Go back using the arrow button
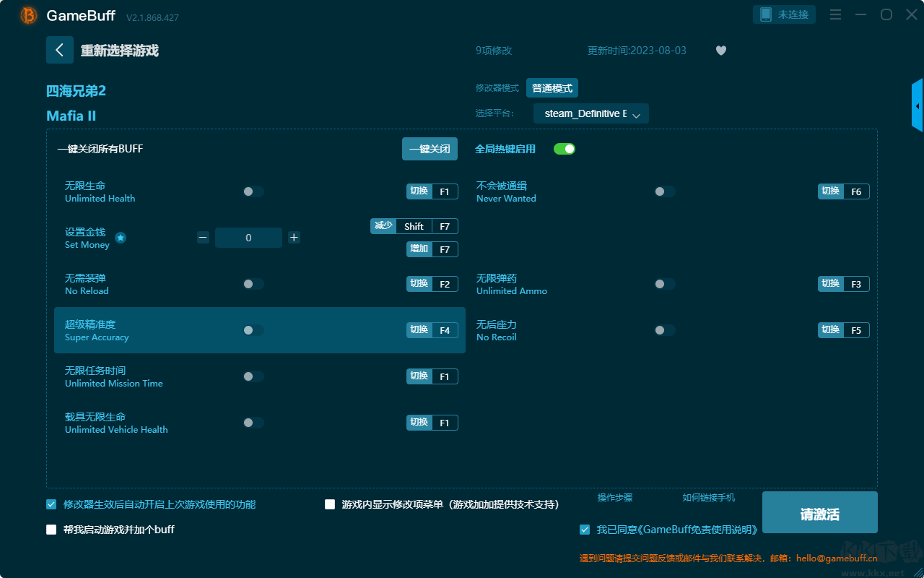924x578 pixels. 60,50
